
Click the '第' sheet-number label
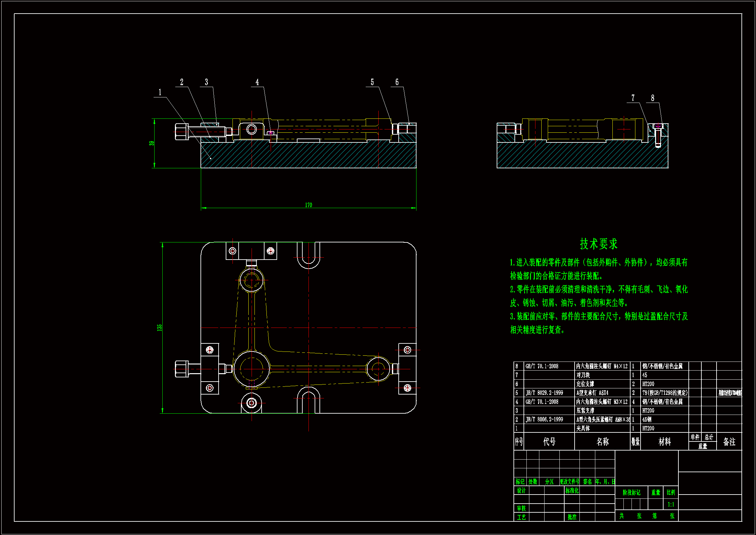[654, 516]
